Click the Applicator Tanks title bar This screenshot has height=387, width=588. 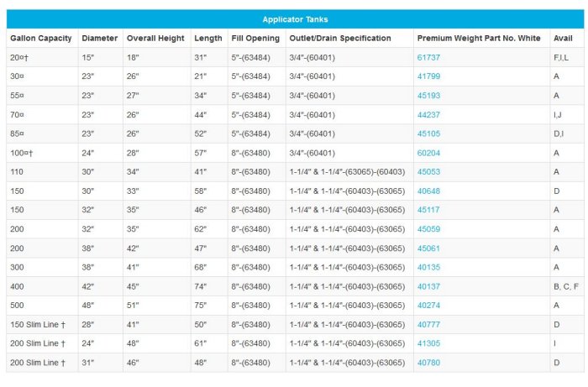[x=295, y=19]
